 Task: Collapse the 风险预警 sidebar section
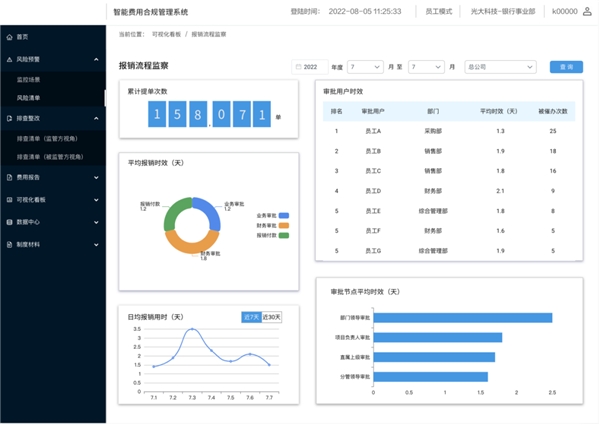[x=96, y=60]
